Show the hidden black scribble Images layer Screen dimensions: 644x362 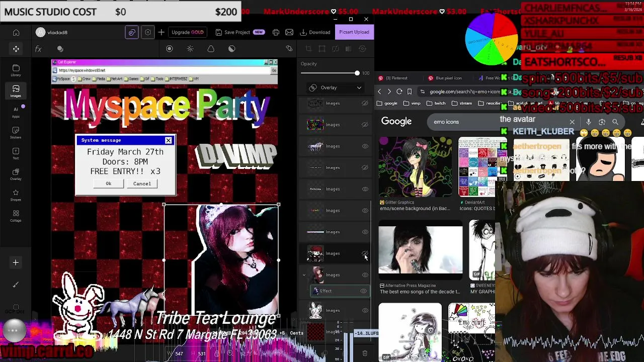tap(365, 103)
